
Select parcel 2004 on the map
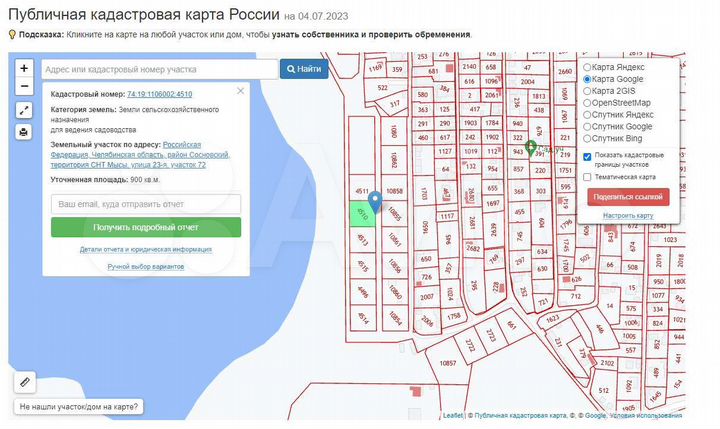pos(528,81)
